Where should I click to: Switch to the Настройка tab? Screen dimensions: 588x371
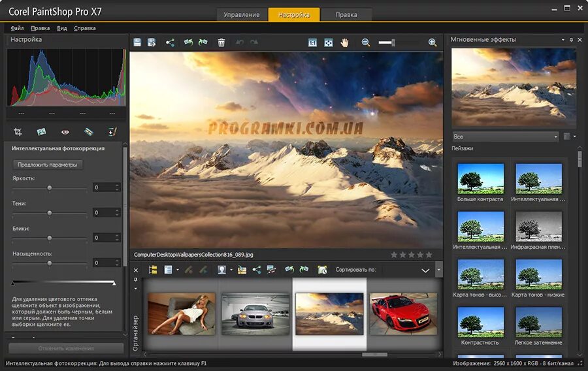(294, 14)
